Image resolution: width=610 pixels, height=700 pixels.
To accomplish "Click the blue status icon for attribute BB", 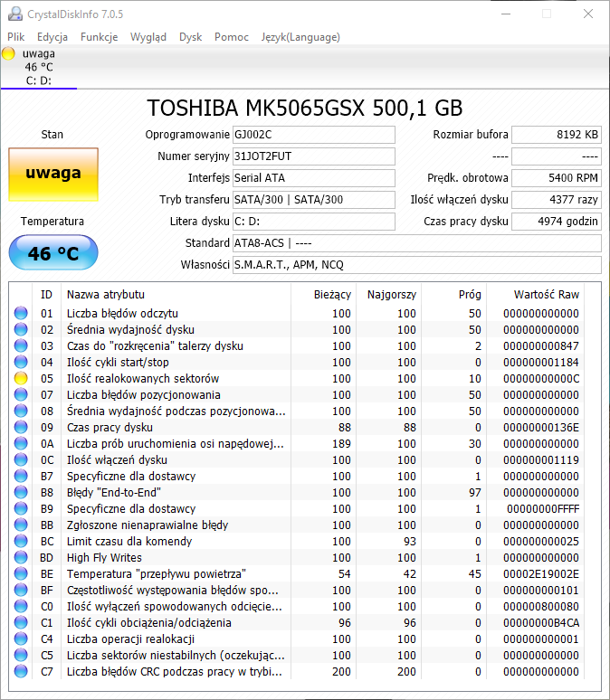I will tap(21, 525).
